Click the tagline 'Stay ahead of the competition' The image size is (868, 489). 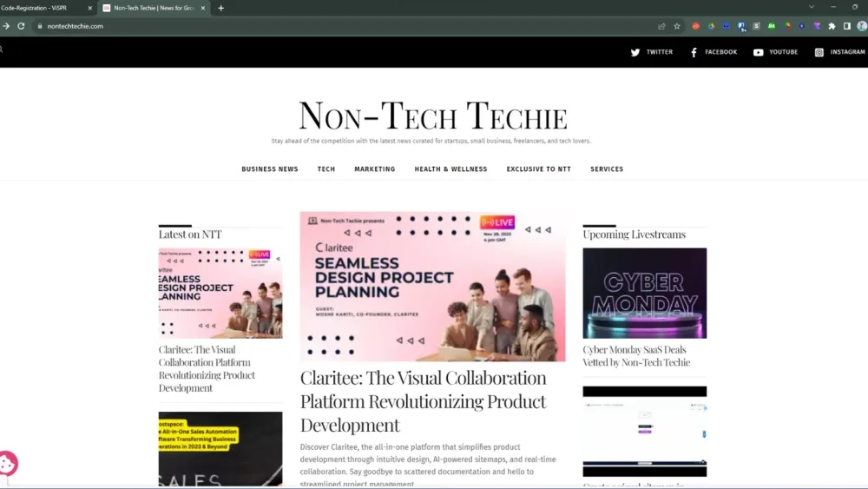coord(431,141)
